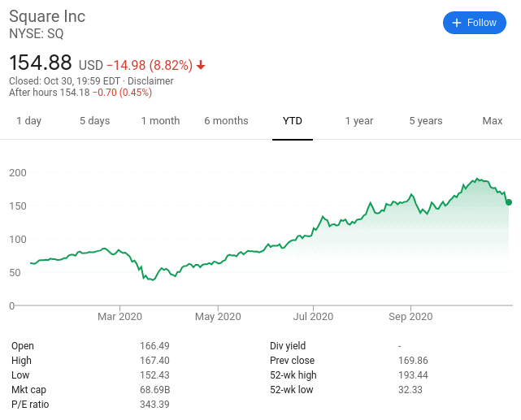This screenshot has width=521, height=420.
Task: Click the 154.88 price value
Action: coord(41,63)
